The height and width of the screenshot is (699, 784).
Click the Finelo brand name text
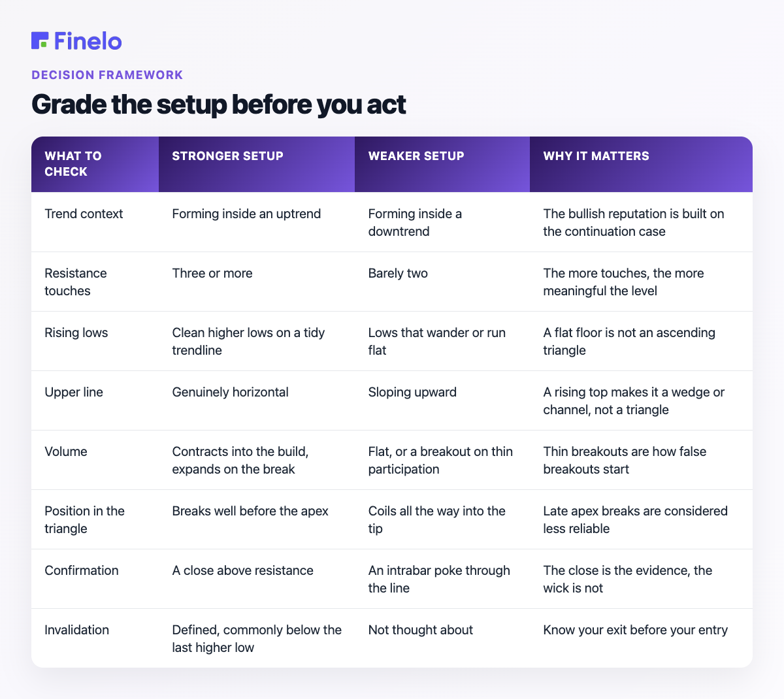[x=88, y=41]
